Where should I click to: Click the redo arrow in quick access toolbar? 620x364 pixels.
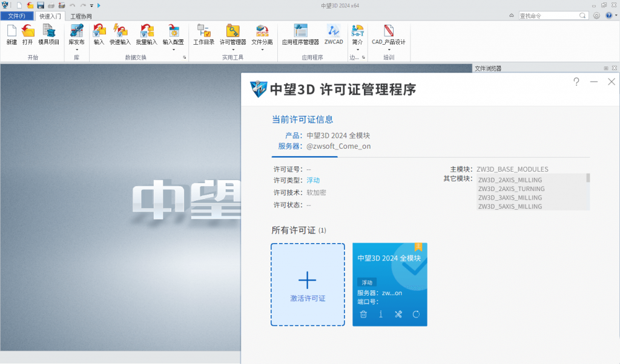(x=83, y=5)
